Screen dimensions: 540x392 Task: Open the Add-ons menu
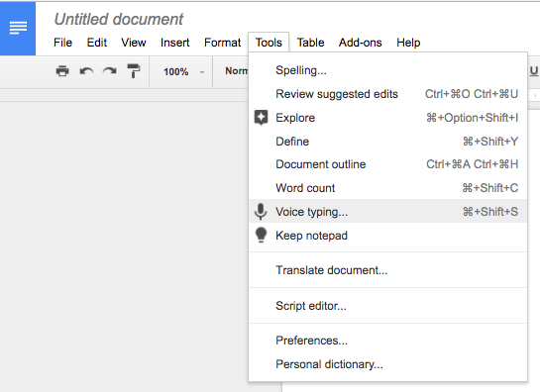[x=361, y=43]
